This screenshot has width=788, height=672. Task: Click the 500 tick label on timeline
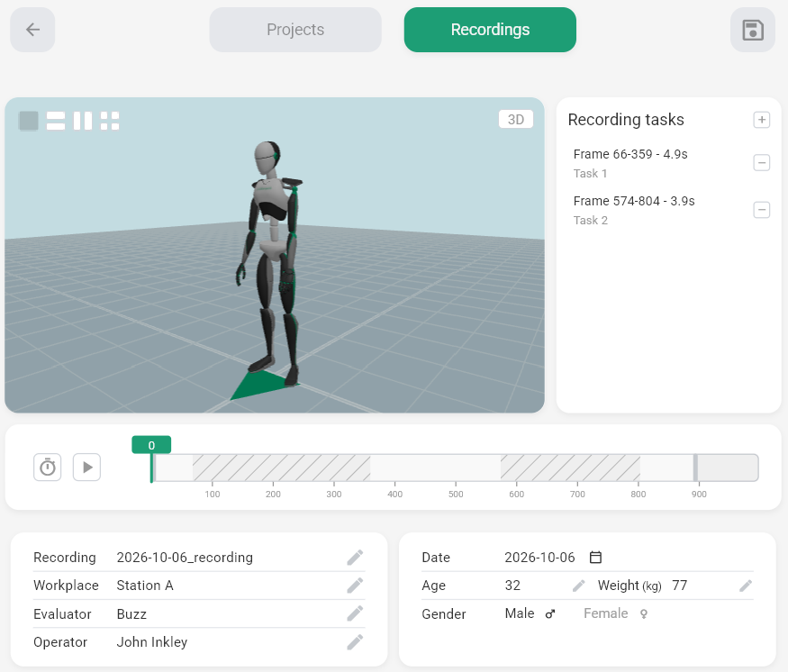[456, 494]
